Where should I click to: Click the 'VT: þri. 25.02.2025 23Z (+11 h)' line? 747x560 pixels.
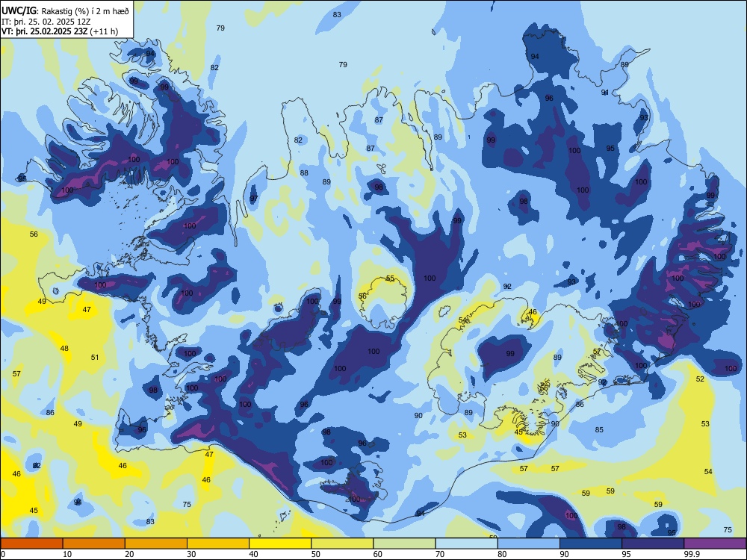pyautogui.click(x=60, y=31)
